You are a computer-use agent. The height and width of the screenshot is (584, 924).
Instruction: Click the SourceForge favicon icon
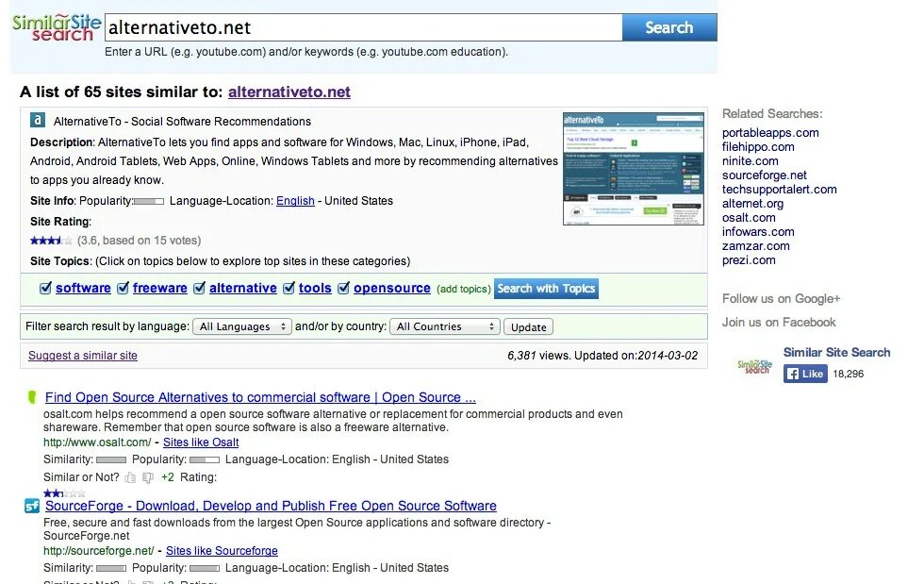coord(32,506)
